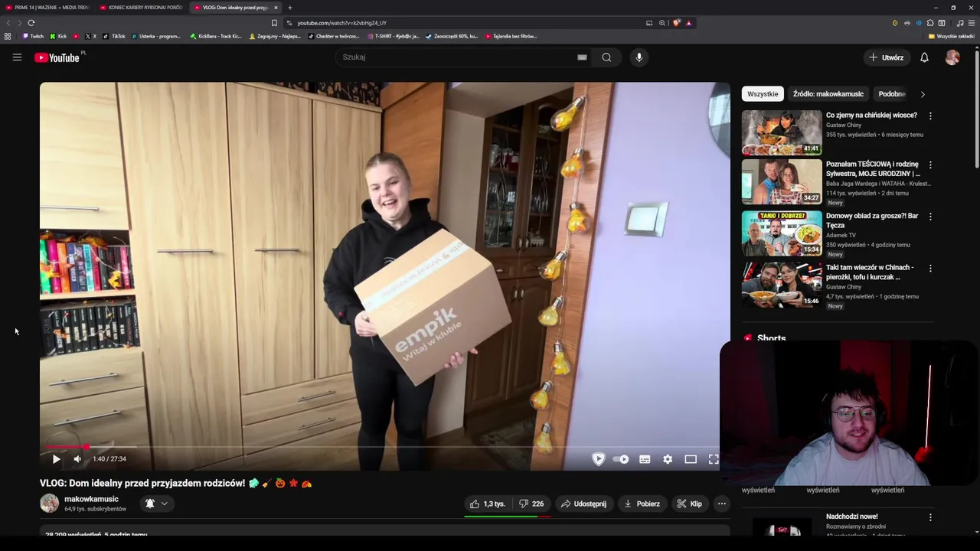
Task: Toggle the autoplay switch in the player
Action: coord(621,459)
